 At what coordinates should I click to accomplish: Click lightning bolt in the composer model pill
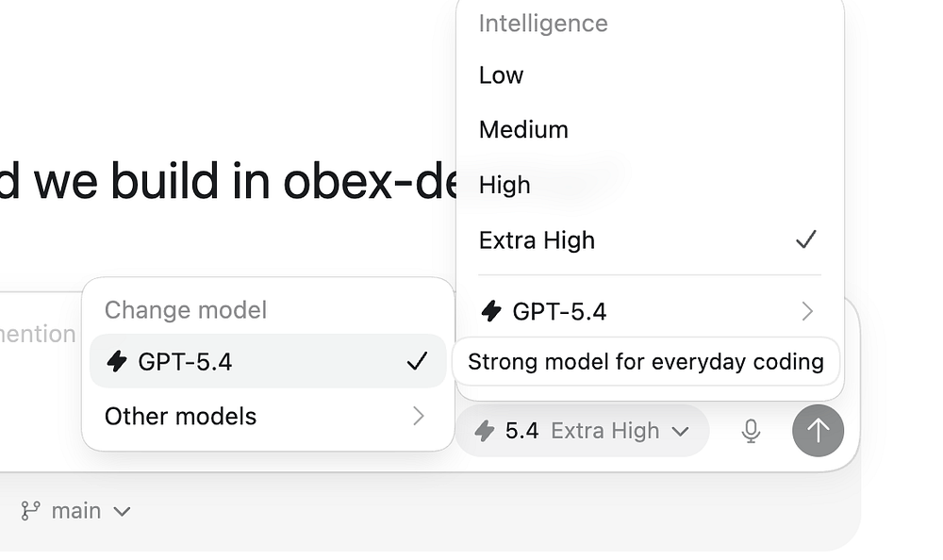[x=485, y=431]
